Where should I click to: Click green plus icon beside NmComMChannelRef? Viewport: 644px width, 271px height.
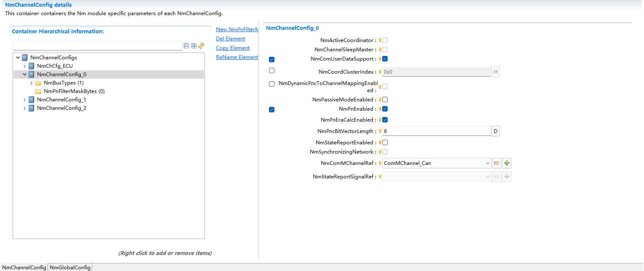coord(507,163)
